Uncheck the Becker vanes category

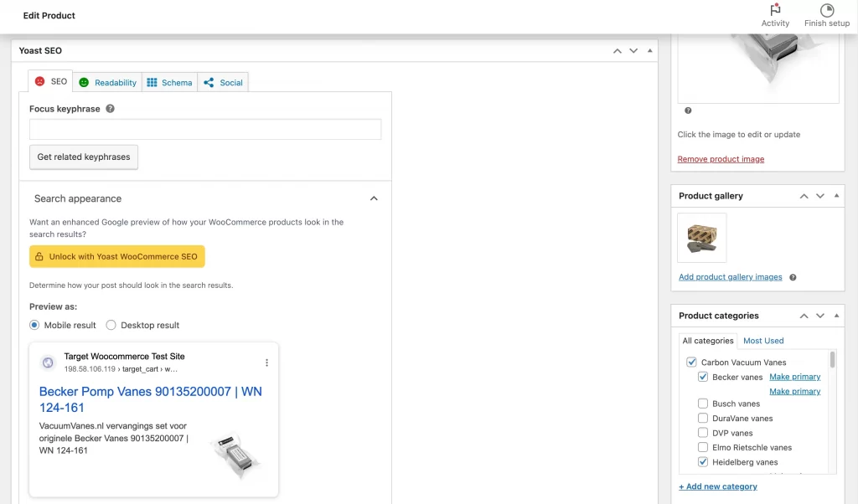click(x=703, y=378)
